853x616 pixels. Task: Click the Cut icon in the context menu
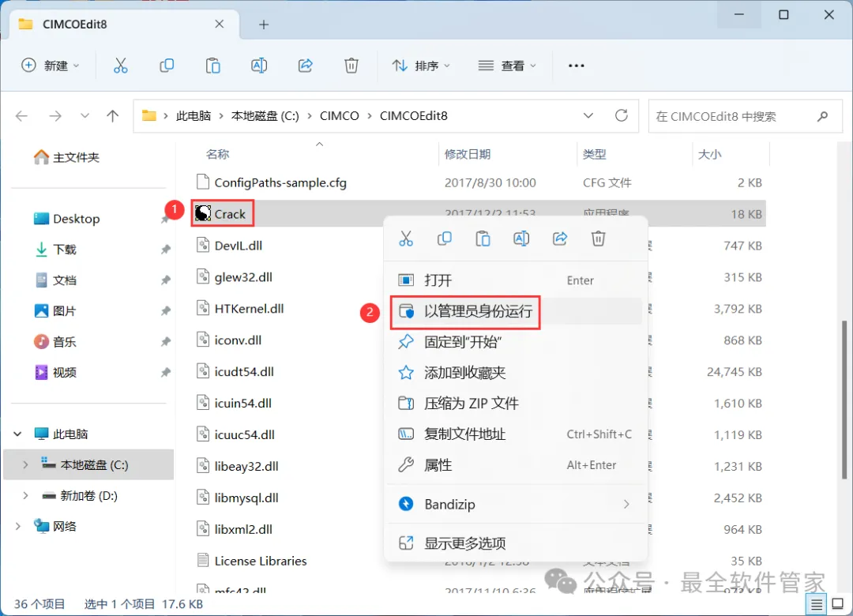point(406,239)
